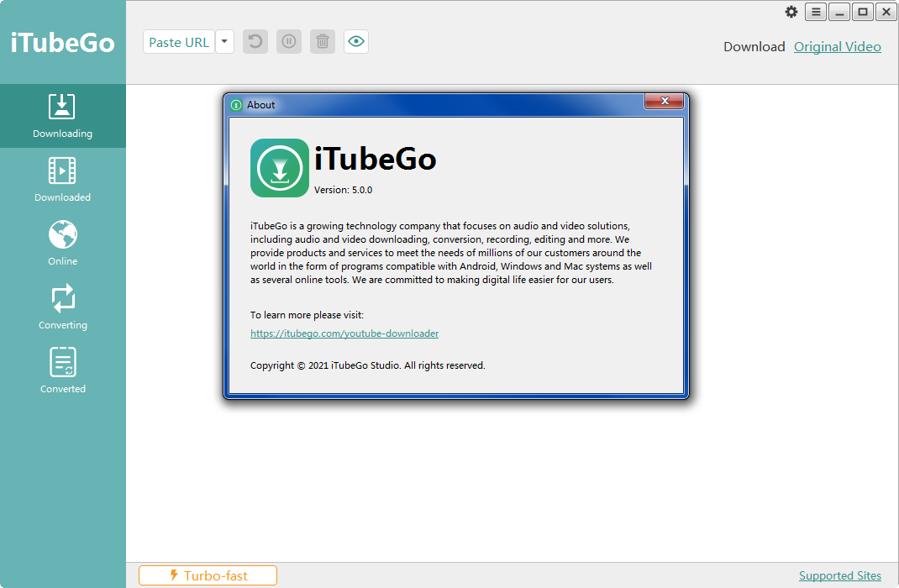Click the 'To learn more please visit:' text
Image resolution: width=899 pixels, height=588 pixels.
point(307,315)
